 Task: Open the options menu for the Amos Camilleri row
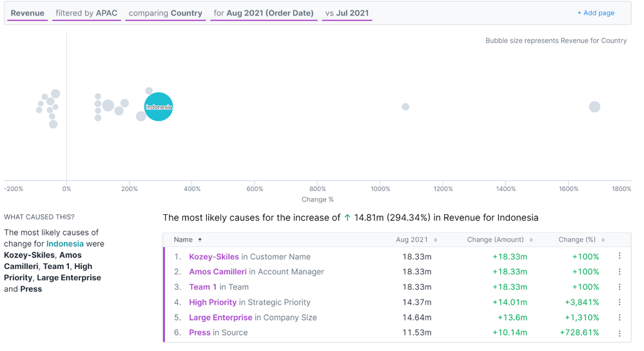pos(620,272)
